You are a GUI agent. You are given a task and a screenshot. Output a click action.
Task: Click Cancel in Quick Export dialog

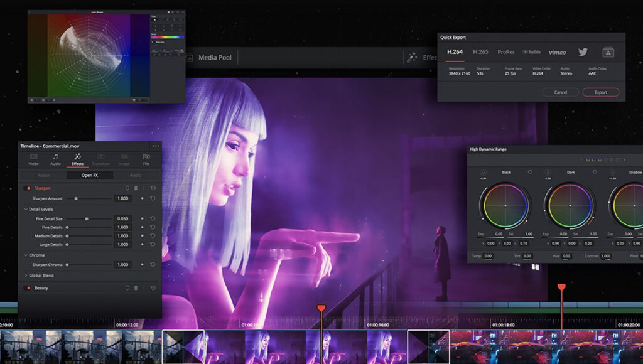(561, 92)
